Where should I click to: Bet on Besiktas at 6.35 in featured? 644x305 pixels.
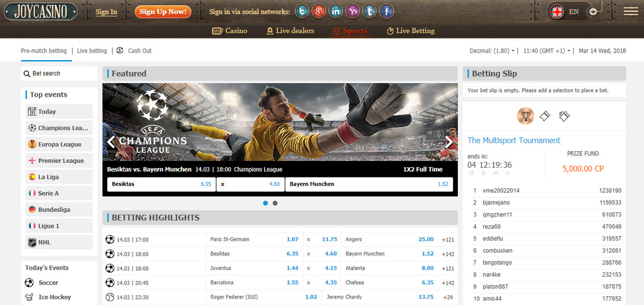tap(162, 184)
